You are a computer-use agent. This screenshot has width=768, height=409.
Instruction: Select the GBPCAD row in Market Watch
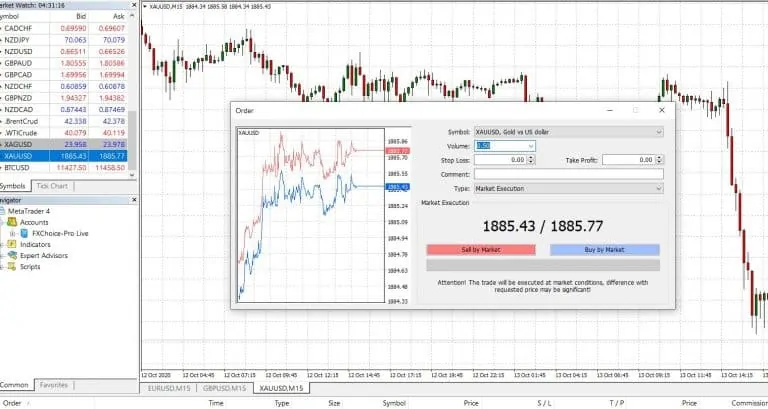pos(64,75)
